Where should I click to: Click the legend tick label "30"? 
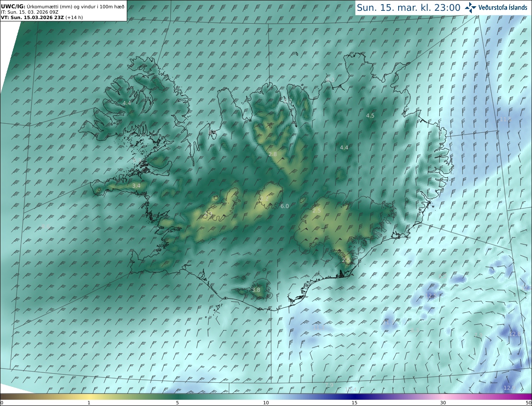[443, 403]
